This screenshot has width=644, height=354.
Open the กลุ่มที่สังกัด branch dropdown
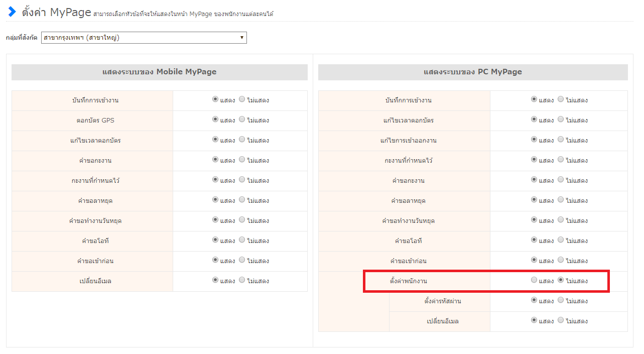144,38
